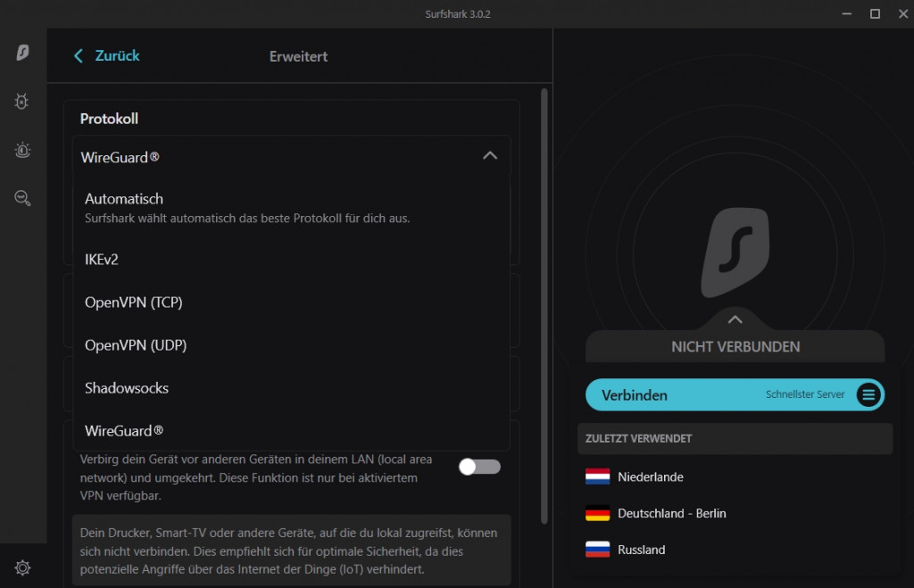Open server list hamburger icon on Verbinden
914x588 pixels.
pos(868,394)
